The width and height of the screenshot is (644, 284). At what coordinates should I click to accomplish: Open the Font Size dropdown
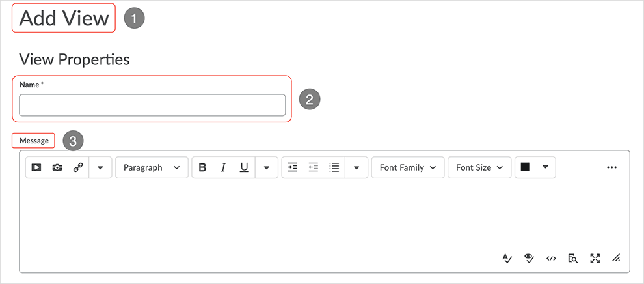479,167
